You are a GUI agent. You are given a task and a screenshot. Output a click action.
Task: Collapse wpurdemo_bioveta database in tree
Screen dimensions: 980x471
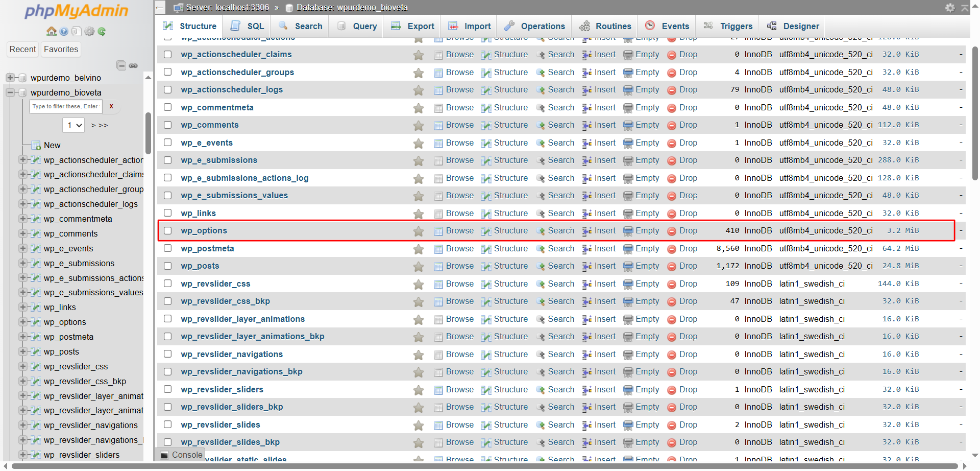click(x=10, y=92)
